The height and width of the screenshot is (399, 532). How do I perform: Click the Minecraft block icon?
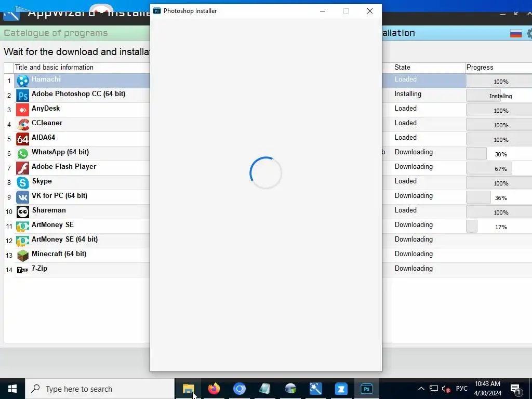pyautogui.click(x=23, y=256)
